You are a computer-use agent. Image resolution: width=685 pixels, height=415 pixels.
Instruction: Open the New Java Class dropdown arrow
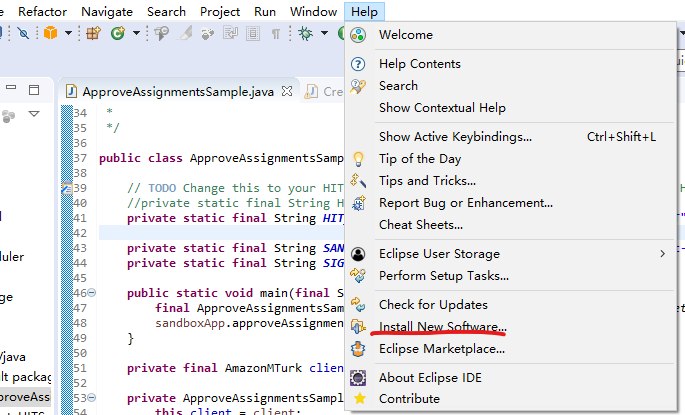point(136,33)
